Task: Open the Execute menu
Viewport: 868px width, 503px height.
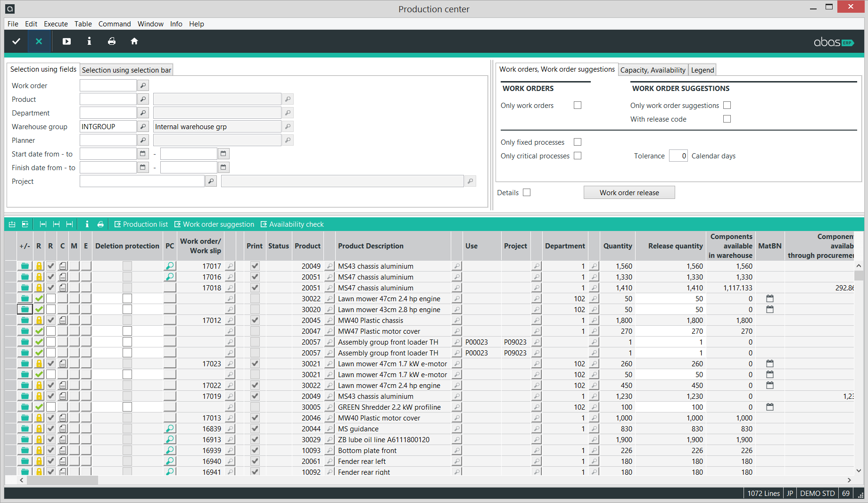Action: point(56,24)
